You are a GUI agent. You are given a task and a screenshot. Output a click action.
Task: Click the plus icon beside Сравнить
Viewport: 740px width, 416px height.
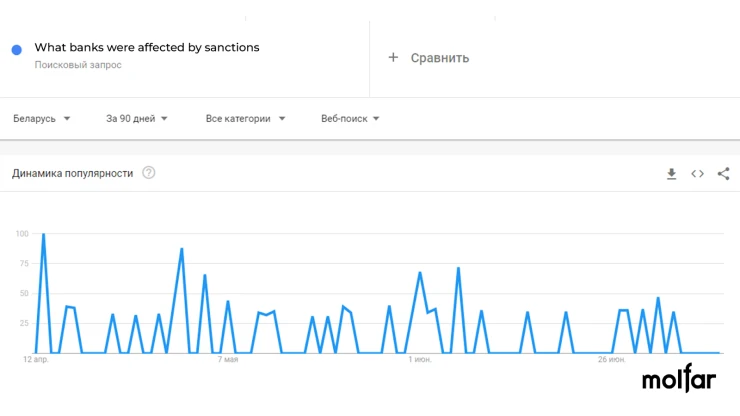pos(393,58)
